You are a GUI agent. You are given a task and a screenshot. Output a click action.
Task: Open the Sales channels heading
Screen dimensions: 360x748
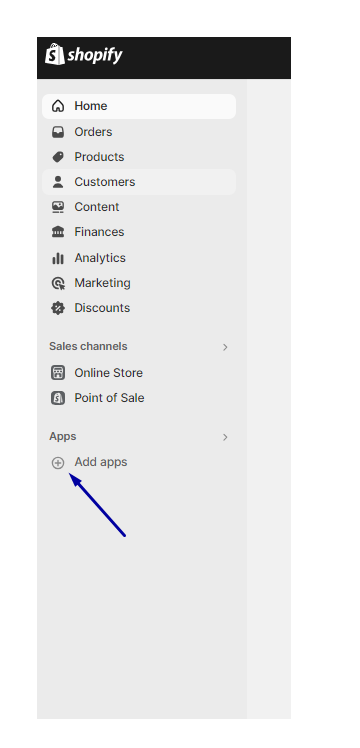click(88, 346)
